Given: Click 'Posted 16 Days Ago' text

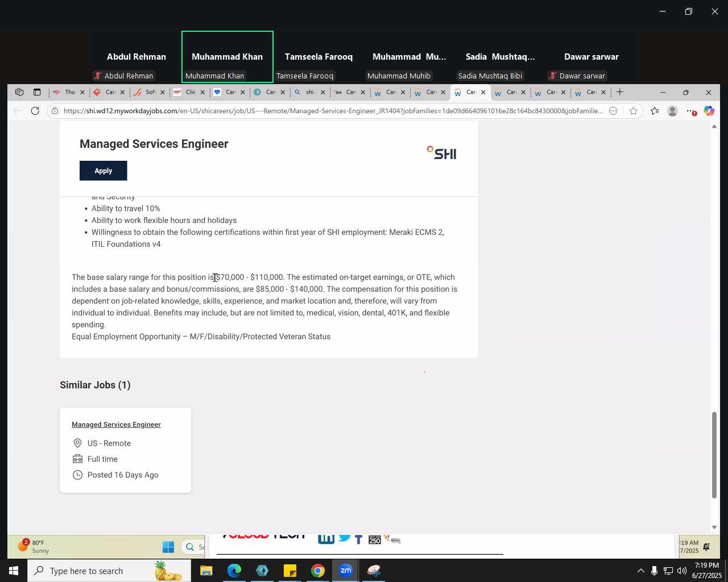Looking at the screenshot, I should (x=123, y=475).
